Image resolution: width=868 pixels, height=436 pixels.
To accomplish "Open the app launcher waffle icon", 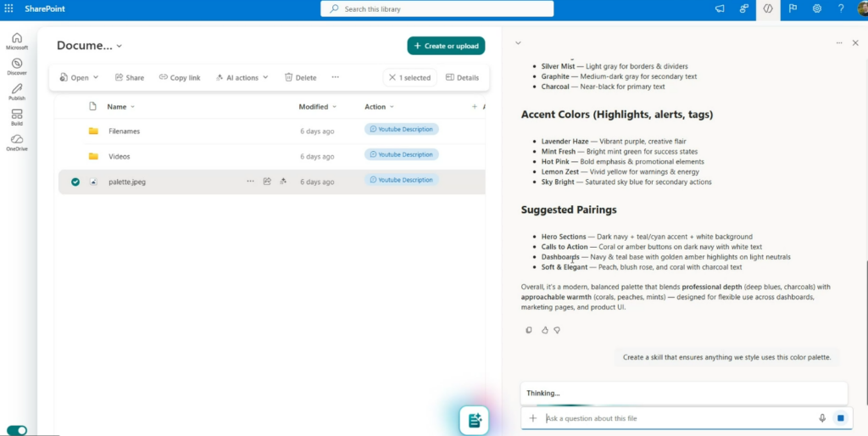I will click(9, 8).
